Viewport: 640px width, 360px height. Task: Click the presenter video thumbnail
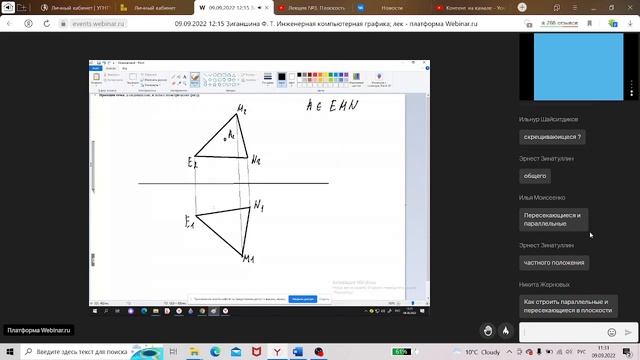pyautogui.click(x=578, y=67)
